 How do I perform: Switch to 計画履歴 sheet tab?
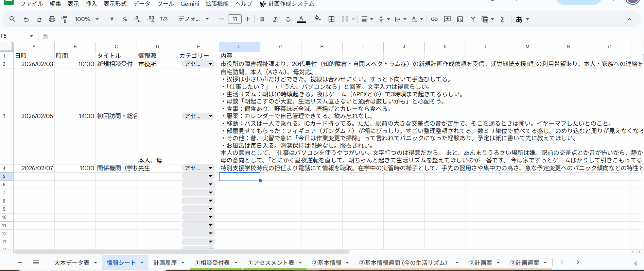[x=165, y=263]
